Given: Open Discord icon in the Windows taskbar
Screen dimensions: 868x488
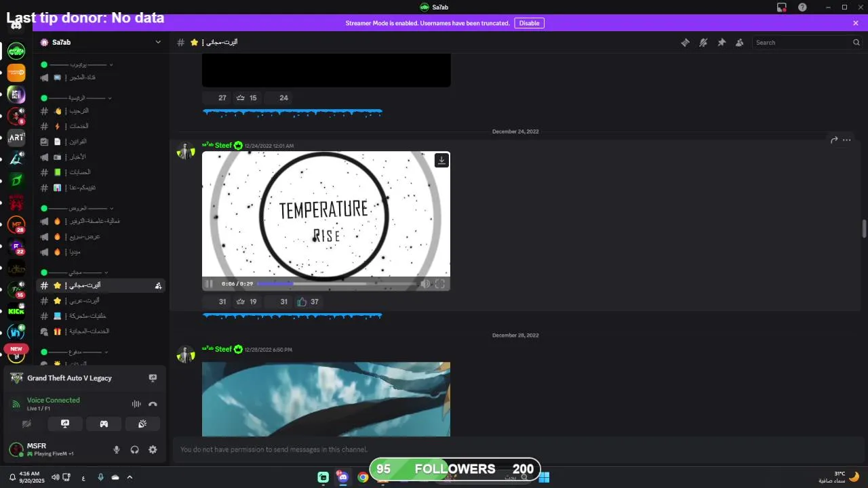Looking at the screenshot, I should click(343, 477).
